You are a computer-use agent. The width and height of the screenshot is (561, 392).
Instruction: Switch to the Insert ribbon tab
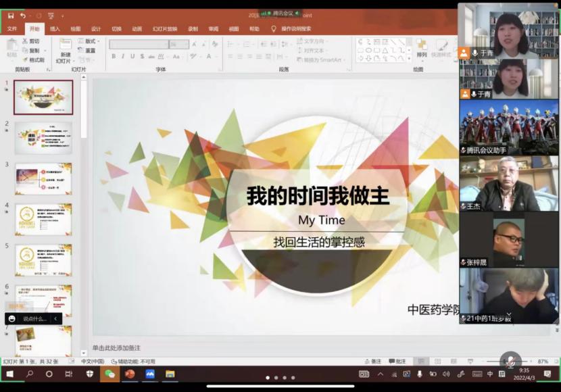55,29
